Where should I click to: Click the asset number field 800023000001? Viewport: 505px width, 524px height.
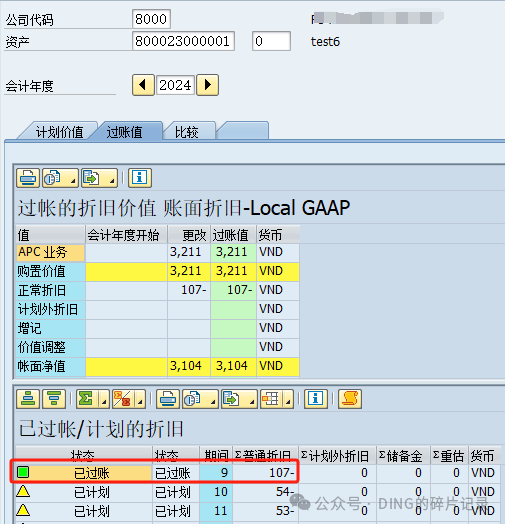coord(183,41)
